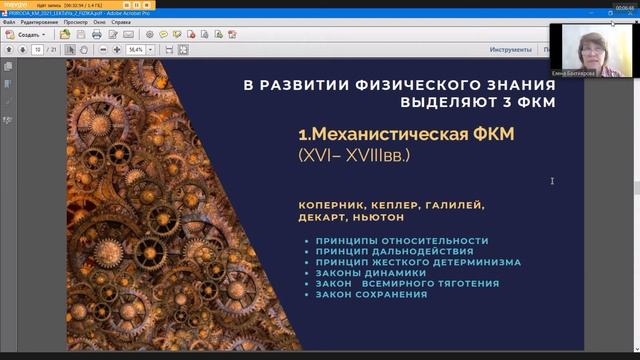Click the fit full page icon
640x360 pixels.
(183, 50)
